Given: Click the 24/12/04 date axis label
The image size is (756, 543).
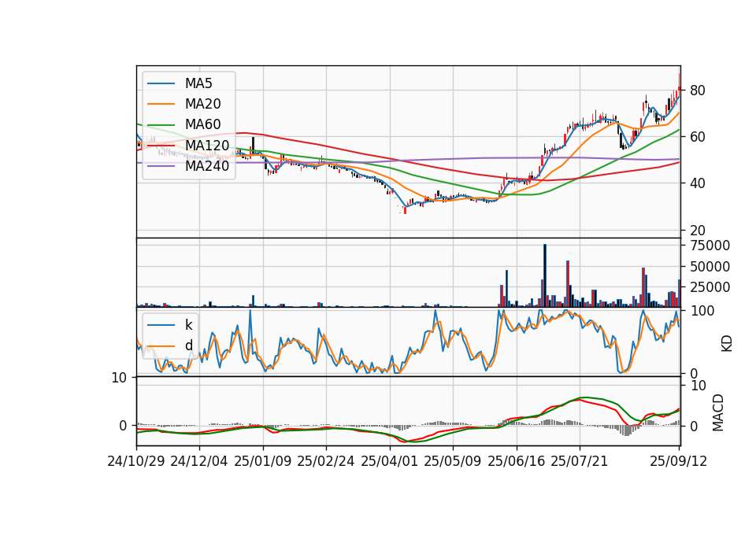Looking at the screenshot, I should 199,461.
